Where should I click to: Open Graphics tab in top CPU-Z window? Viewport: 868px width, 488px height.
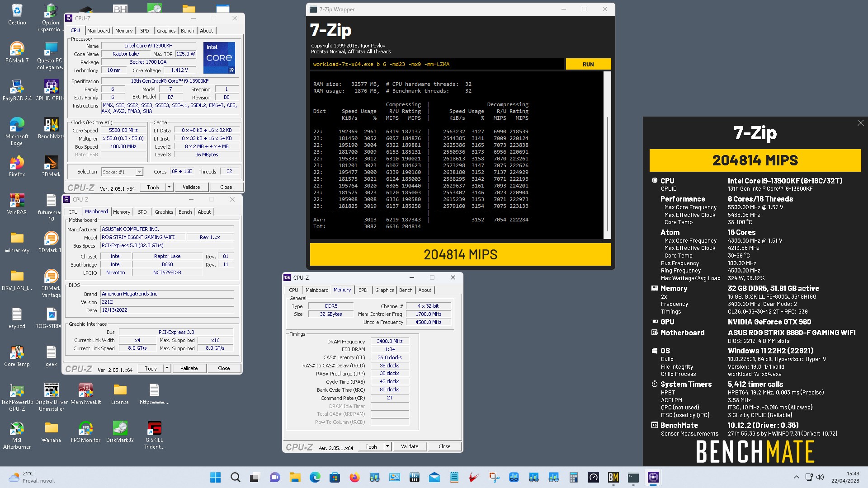click(x=166, y=31)
